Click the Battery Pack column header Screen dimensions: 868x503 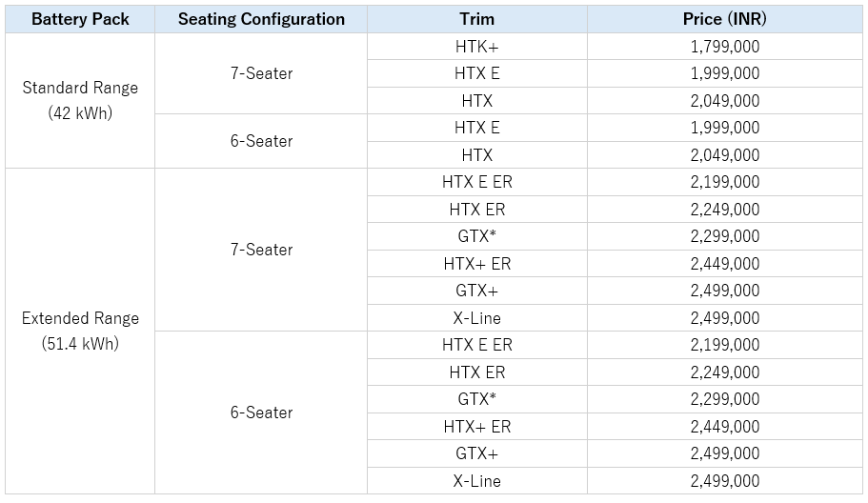click(80, 19)
